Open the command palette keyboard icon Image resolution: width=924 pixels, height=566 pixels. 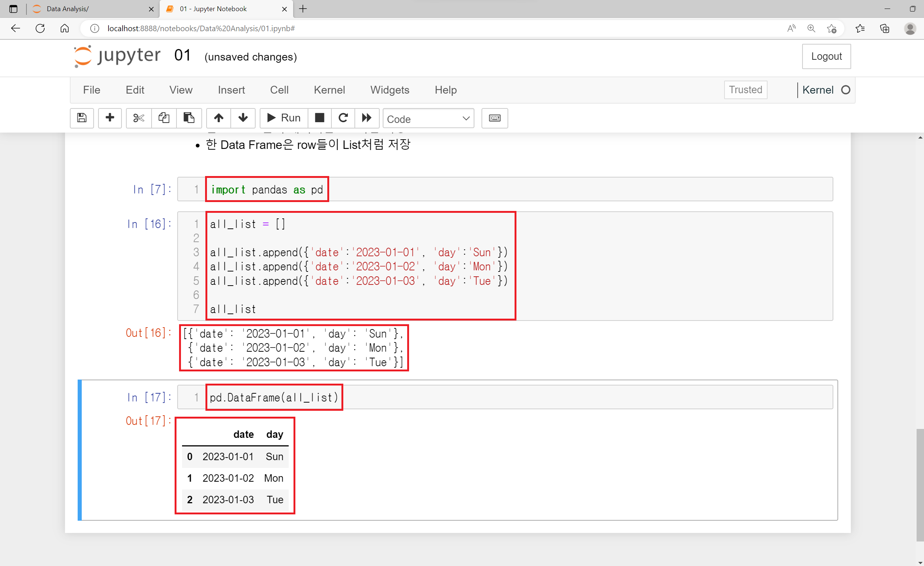494,118
